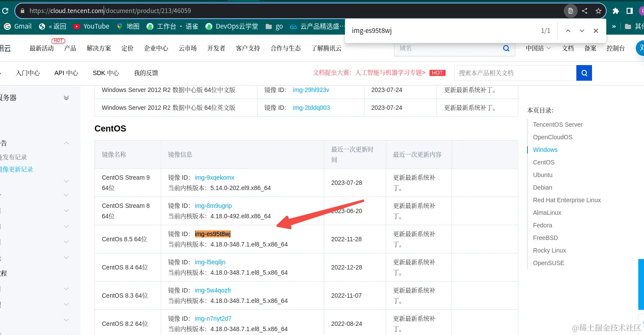Open the 我的反馈 tab
The width and height of the screenshot is (644, 335).
point(146,73)
